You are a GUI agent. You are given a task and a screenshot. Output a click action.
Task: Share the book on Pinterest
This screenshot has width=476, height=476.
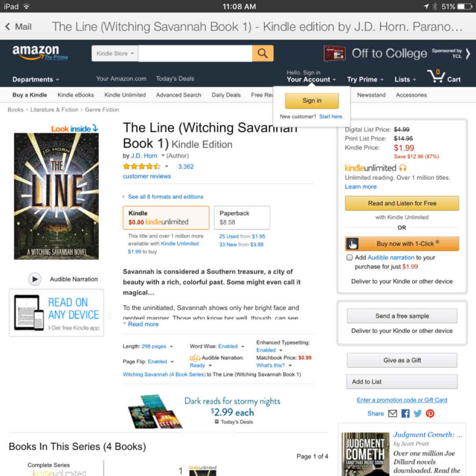pos(430,413)
